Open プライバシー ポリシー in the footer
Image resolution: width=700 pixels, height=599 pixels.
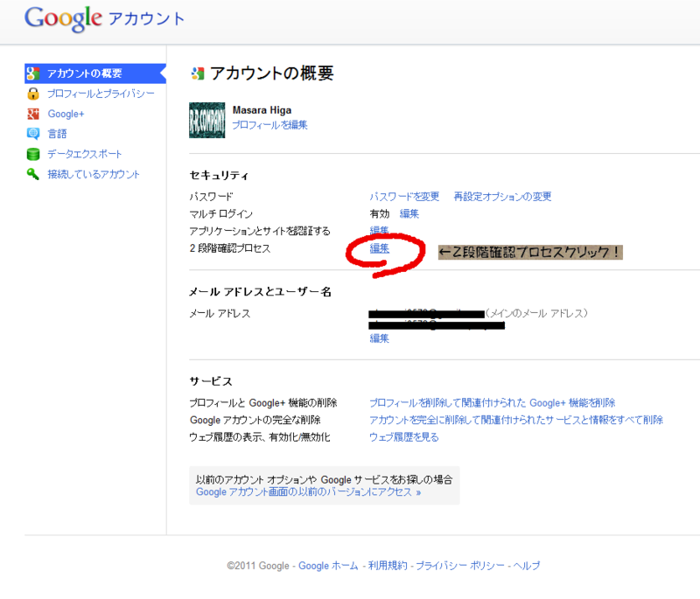pyautogui.click(x=460, y=566)
